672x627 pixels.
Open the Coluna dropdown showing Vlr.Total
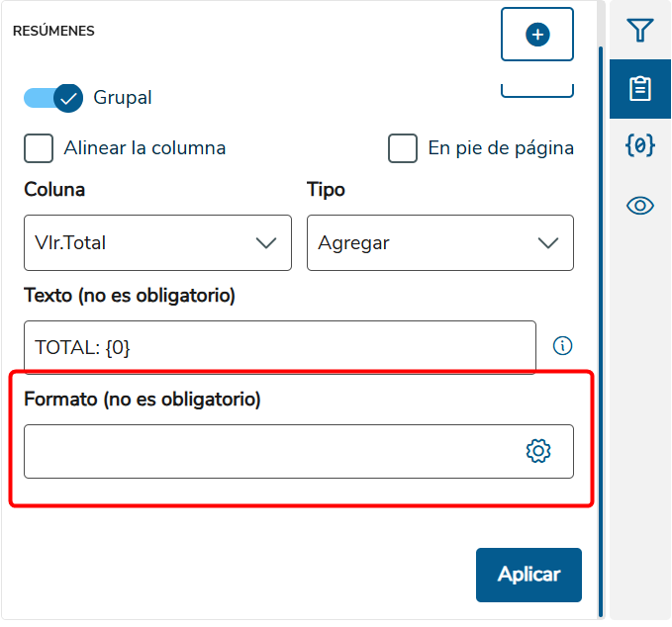click(x=157, y=243)
